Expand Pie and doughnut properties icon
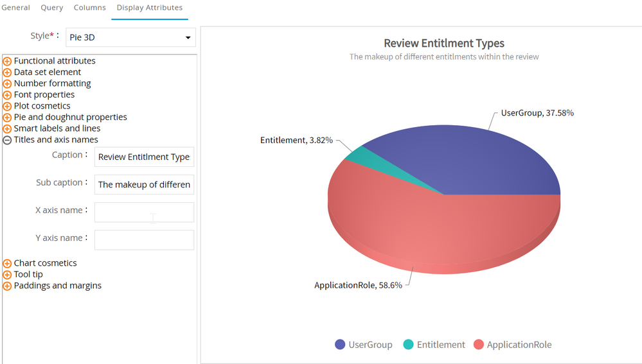 [x=7, y=117]
